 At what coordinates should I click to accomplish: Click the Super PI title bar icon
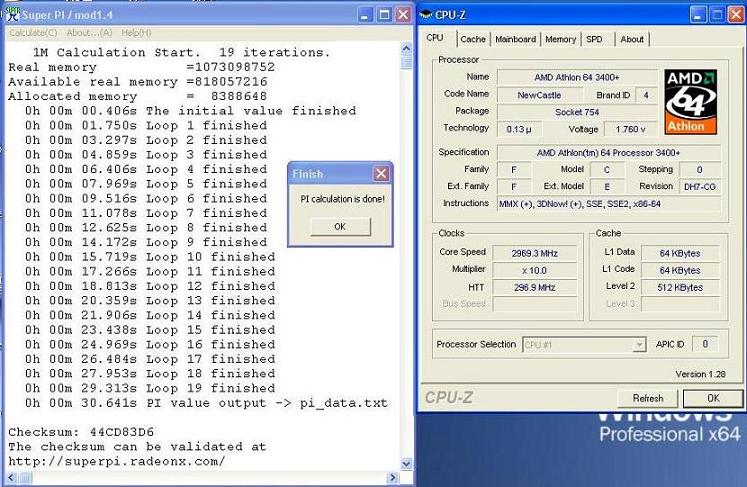13,14
